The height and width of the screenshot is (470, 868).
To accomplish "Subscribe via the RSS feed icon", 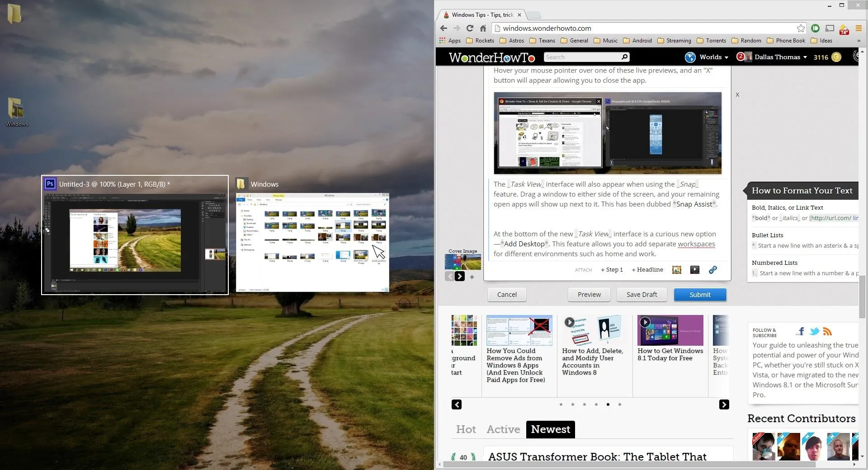I will point(827,331).
